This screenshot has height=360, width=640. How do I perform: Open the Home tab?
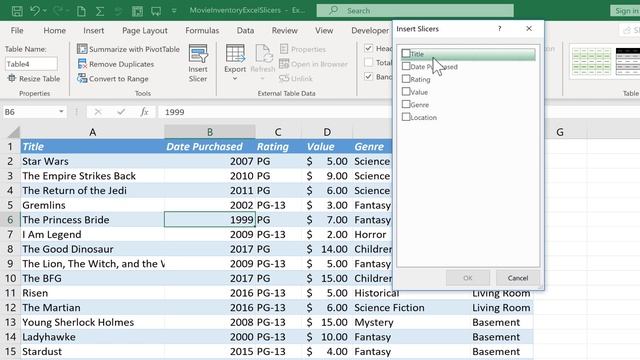pyautogui.click(x=55, y=30)
